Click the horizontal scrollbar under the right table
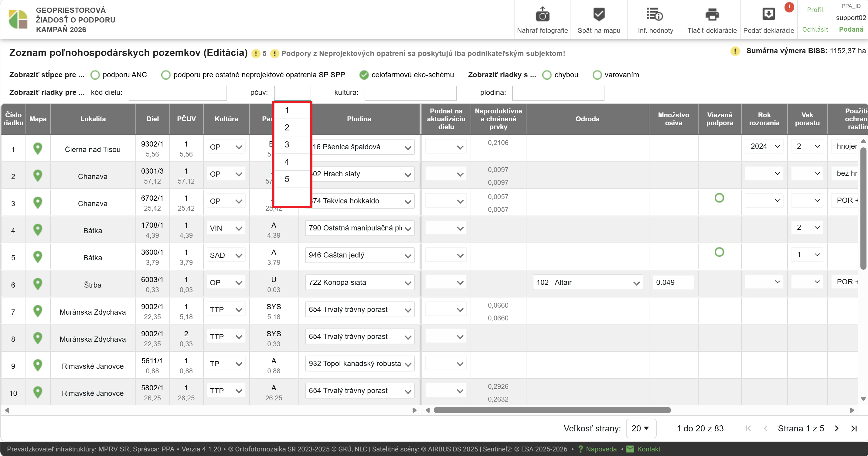This screenshot has width=868, height=456. pos(552,410)
